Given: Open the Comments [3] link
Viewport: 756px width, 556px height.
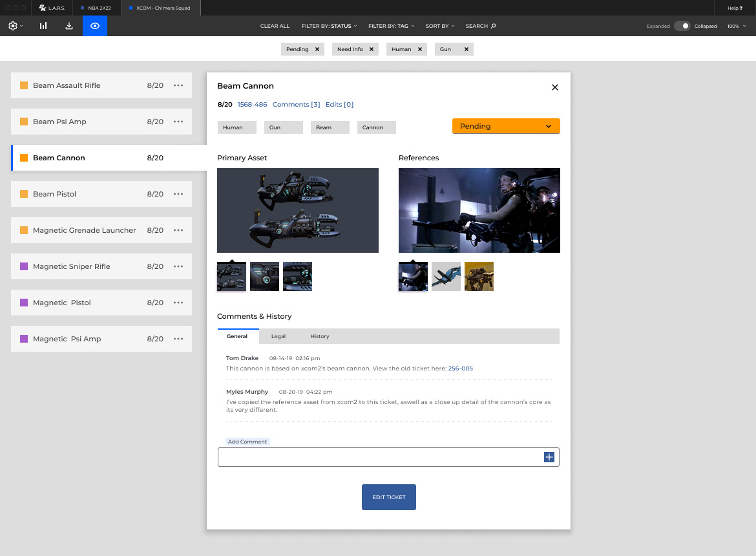Looking at the screenshot, I should 296,104.
